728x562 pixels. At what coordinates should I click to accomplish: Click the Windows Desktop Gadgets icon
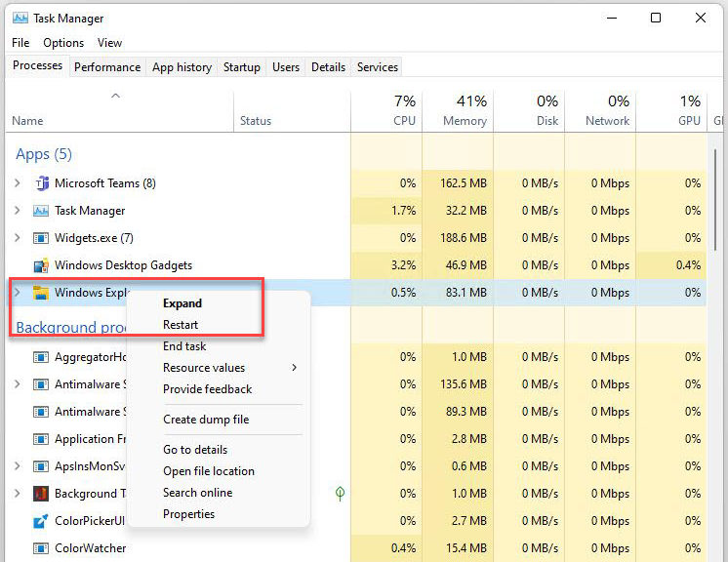pyautogui.click(x=41, y=265)
